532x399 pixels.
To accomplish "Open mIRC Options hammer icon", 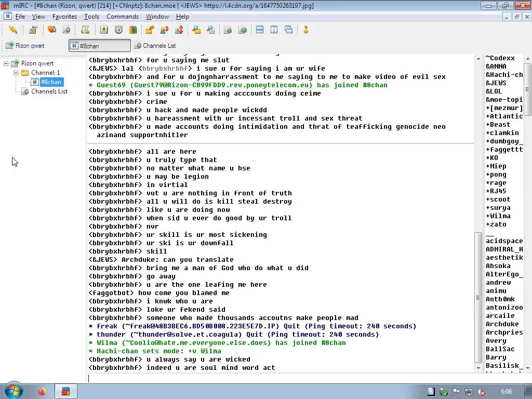I will [x=33, y=30].
